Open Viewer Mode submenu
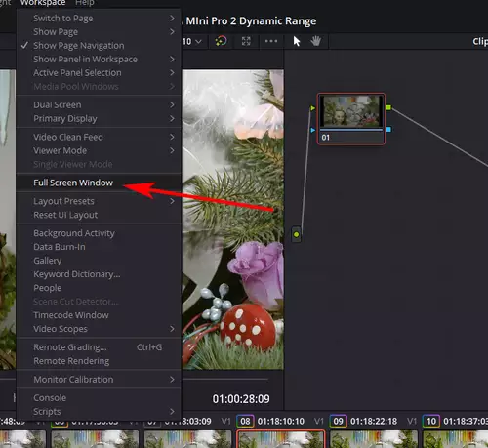 99,150
